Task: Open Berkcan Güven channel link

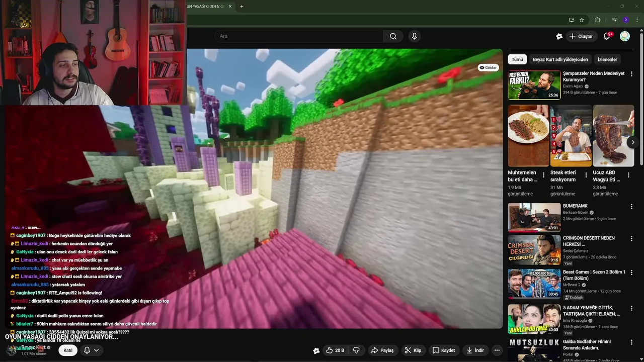Action: (x=576, y=212)
